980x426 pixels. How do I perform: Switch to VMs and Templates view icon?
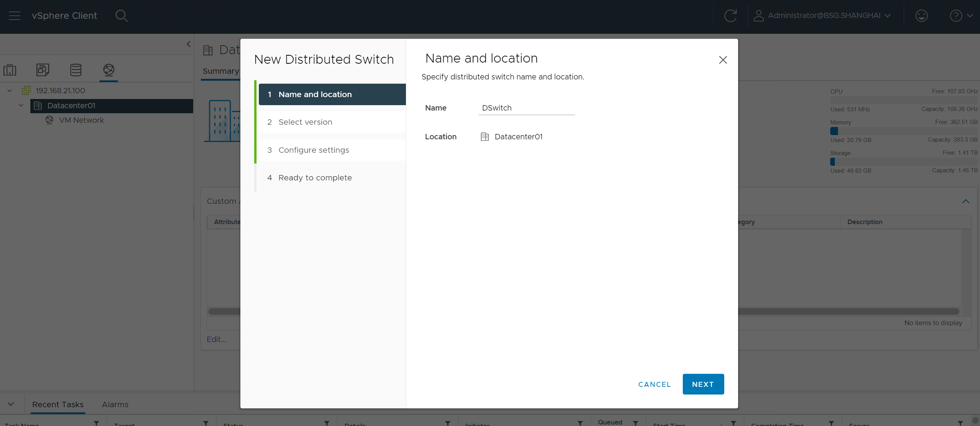point(43,70)
